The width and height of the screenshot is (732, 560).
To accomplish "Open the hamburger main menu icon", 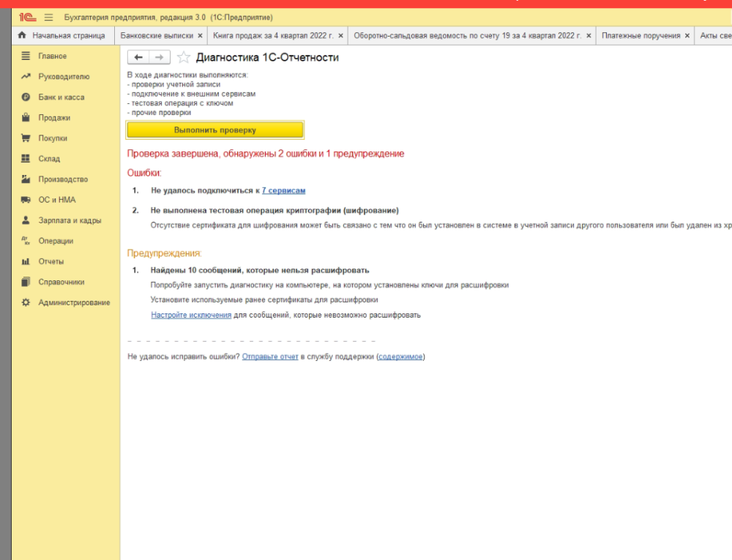I will [x=48, y=18].
